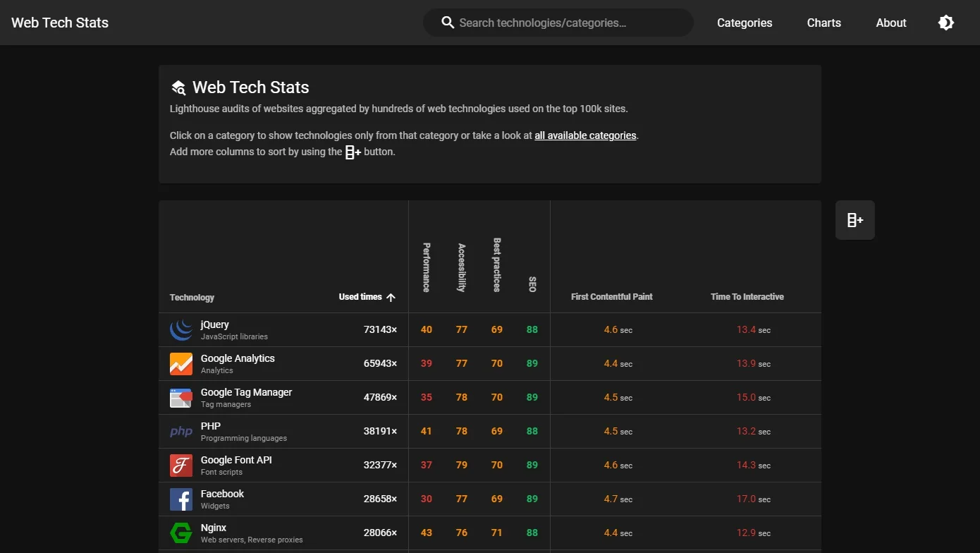Filter by JavaScript libraries category
Image resolution: width=980 pixels, height=553 pixels.
[x=234, y=337]
